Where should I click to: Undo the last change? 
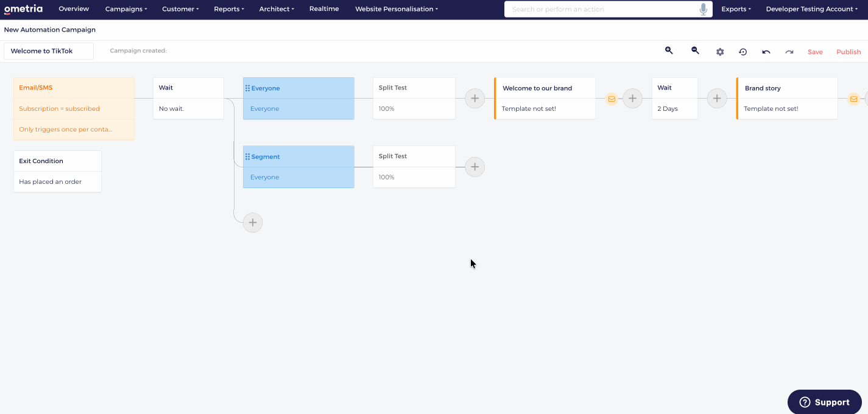click(x=766, y=52)
